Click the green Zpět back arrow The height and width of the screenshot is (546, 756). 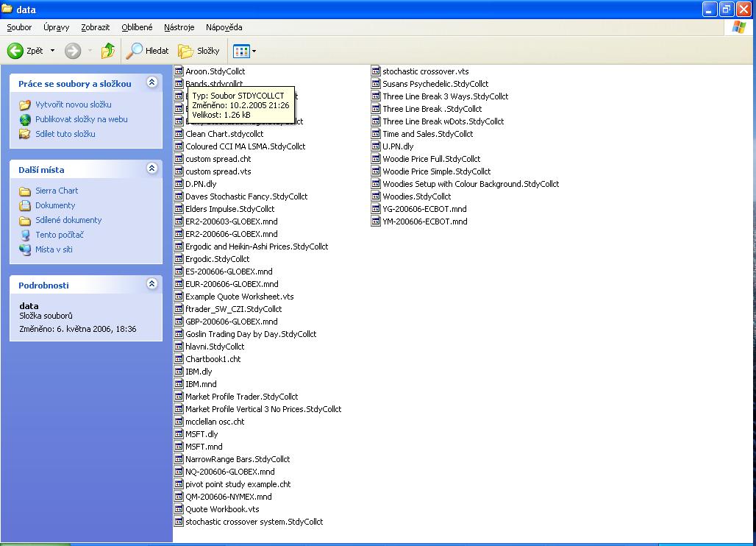pos(15,51)
